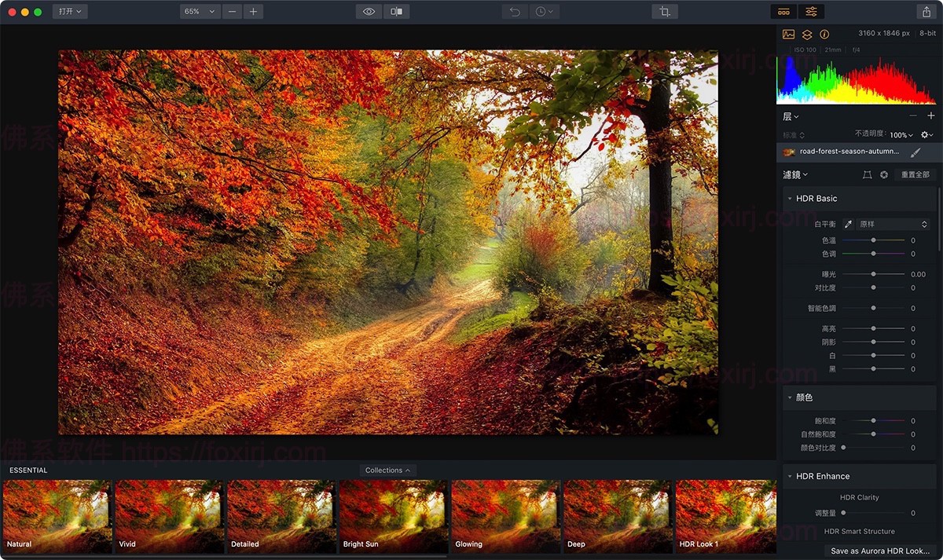Click the undo arrow icon

tap(515, 12)
